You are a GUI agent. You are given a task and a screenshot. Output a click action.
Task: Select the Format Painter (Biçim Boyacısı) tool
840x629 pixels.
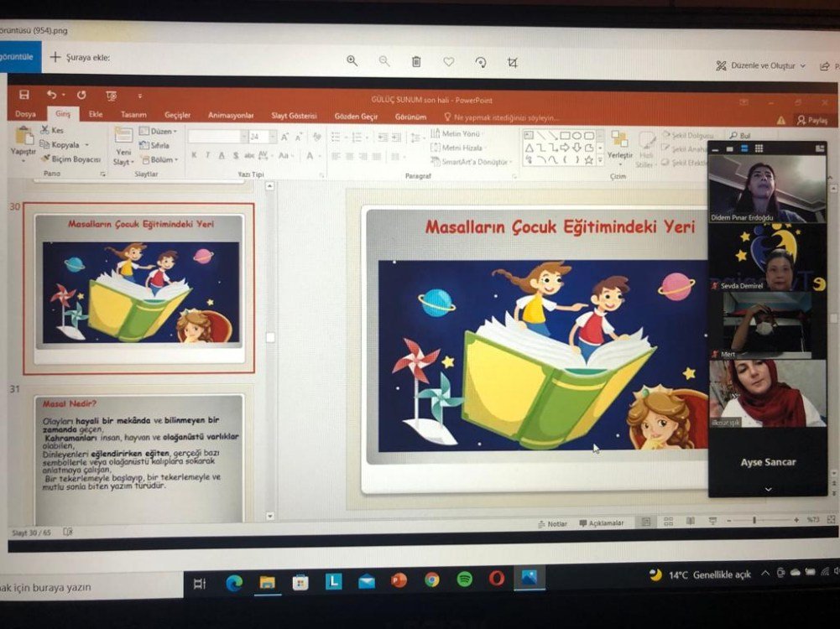70,159
